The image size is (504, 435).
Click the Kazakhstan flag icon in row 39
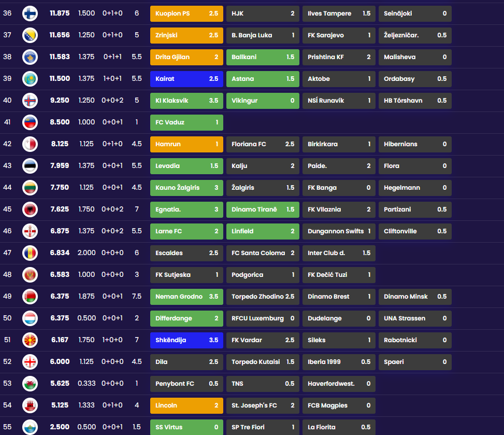30,79
